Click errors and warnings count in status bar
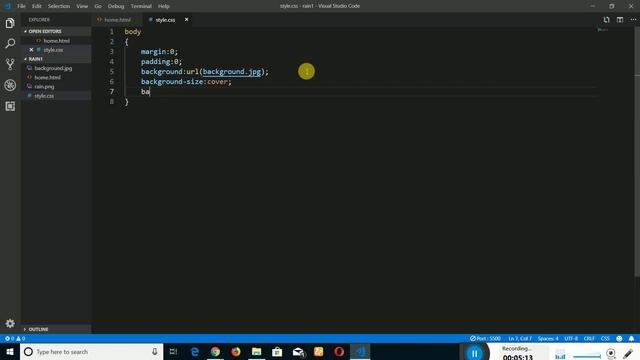Screen dimensions: 640x360 point(15,338)
